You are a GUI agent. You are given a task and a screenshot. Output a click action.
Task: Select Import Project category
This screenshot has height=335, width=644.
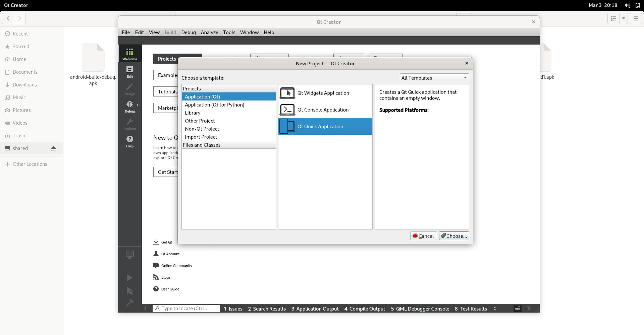(228, 137)
